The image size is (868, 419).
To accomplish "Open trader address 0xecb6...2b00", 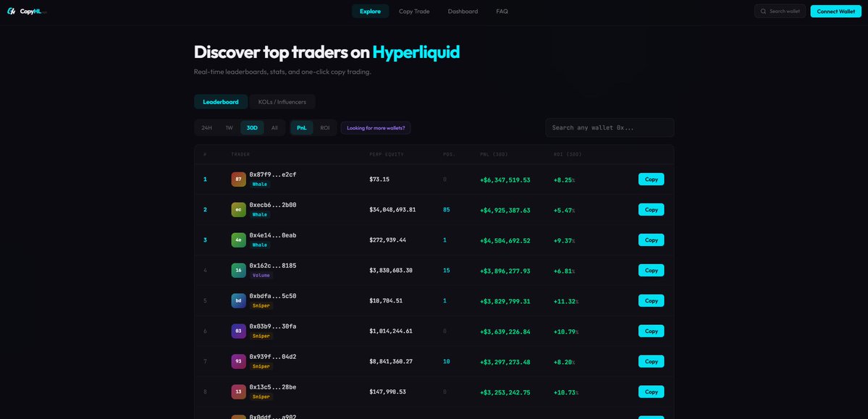I will [x=273, y=205].
